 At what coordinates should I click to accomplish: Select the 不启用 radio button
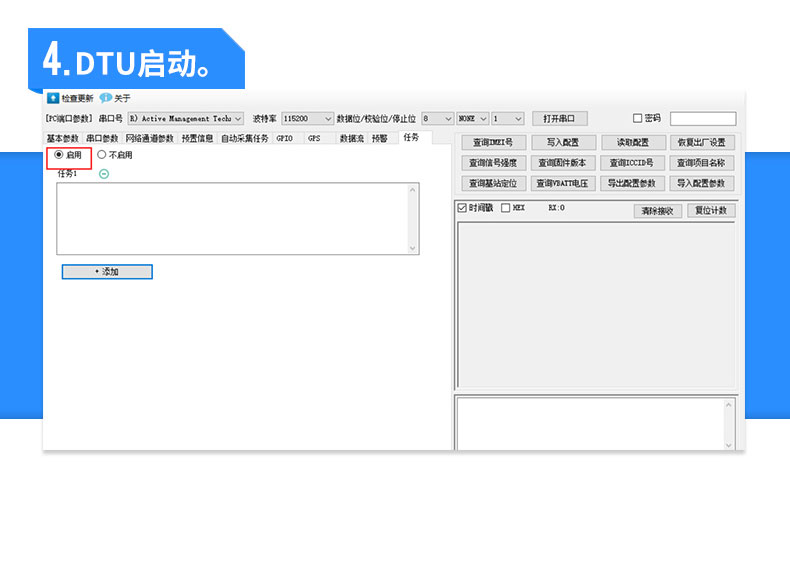(x=101, y=155)
